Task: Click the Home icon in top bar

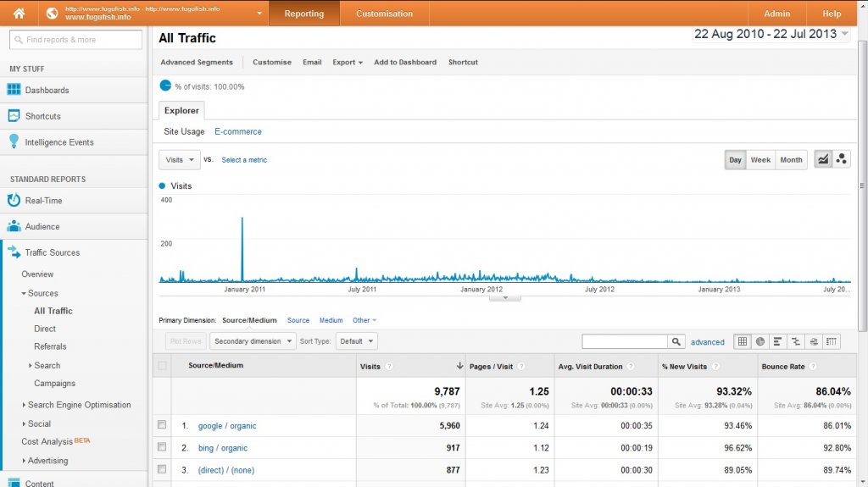Action: [19, 14]
